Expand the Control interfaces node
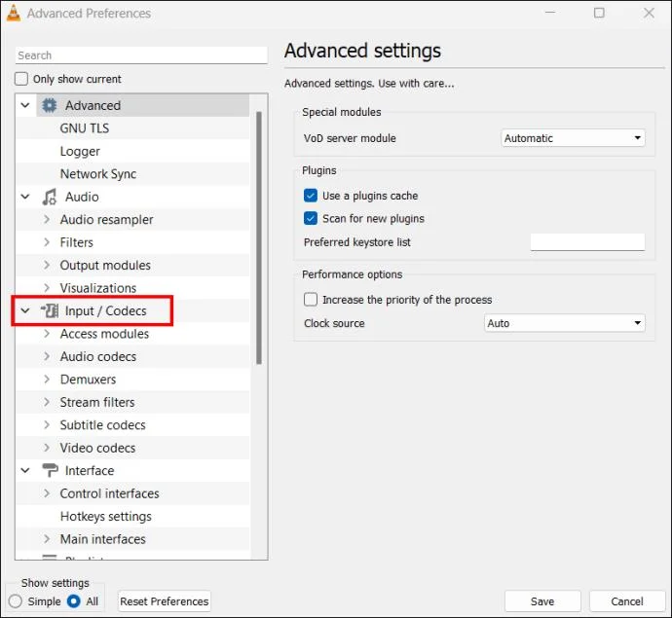 click(x=47, y=493)
